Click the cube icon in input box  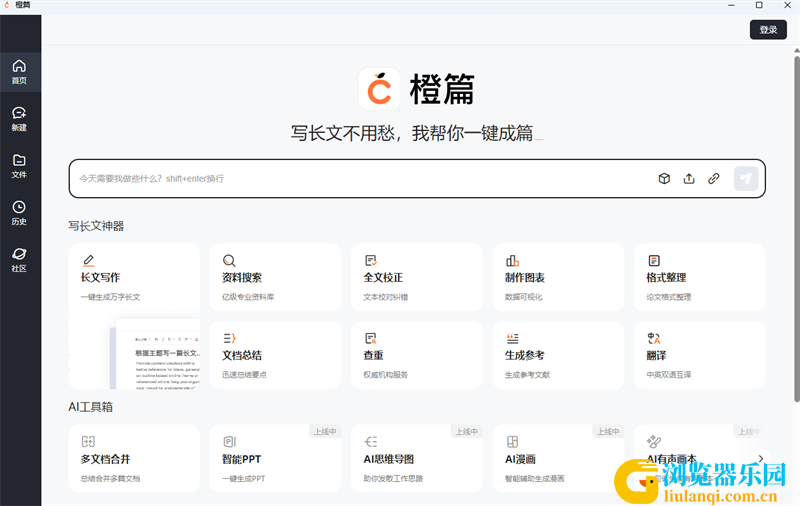pos(664,179)
